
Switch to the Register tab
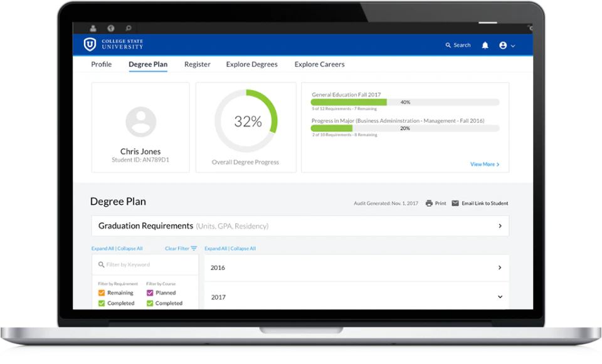pyautogui.click(x=197, y=65)
